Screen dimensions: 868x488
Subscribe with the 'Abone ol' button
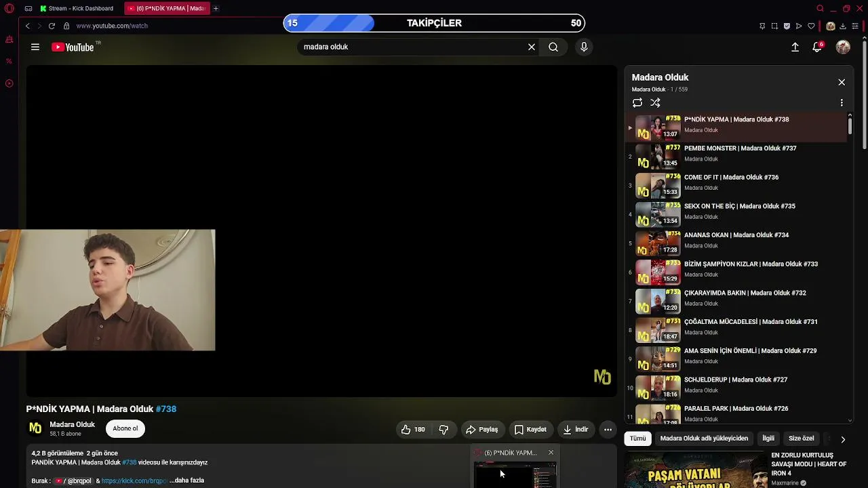click(125, 428)
